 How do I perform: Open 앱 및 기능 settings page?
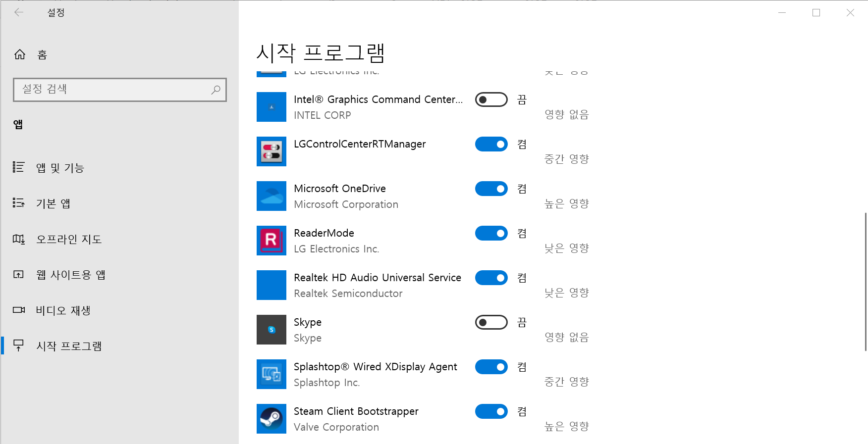(x=120, y=168)
